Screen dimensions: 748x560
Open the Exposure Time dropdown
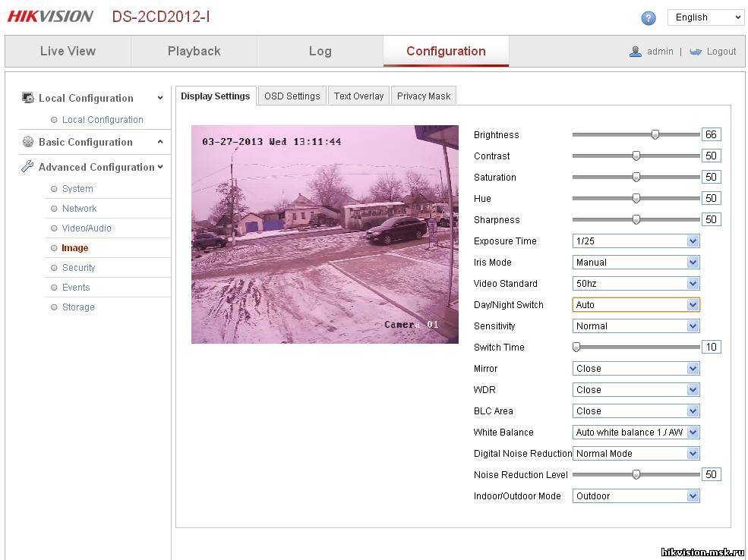pyautogui.click(x=636, y=241)
